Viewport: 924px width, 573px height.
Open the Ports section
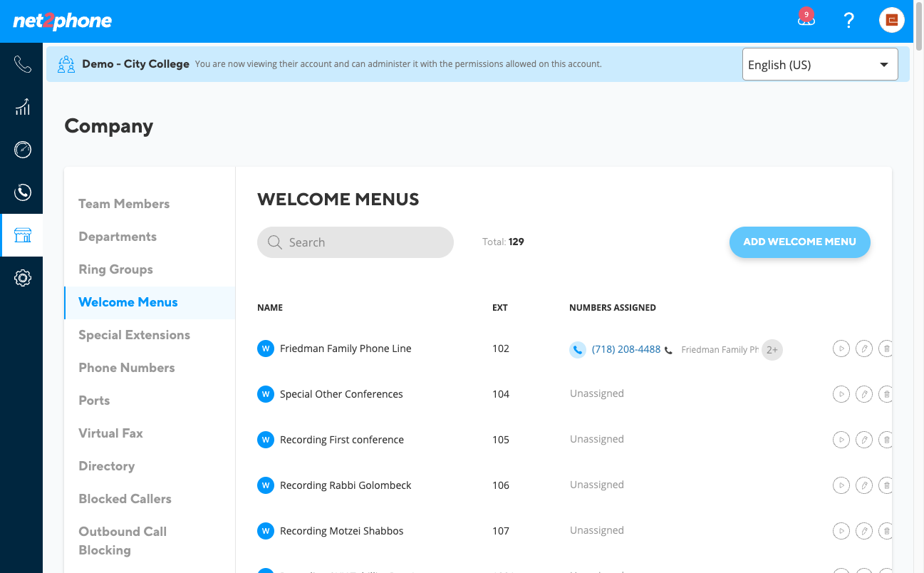tap(94, 401)
